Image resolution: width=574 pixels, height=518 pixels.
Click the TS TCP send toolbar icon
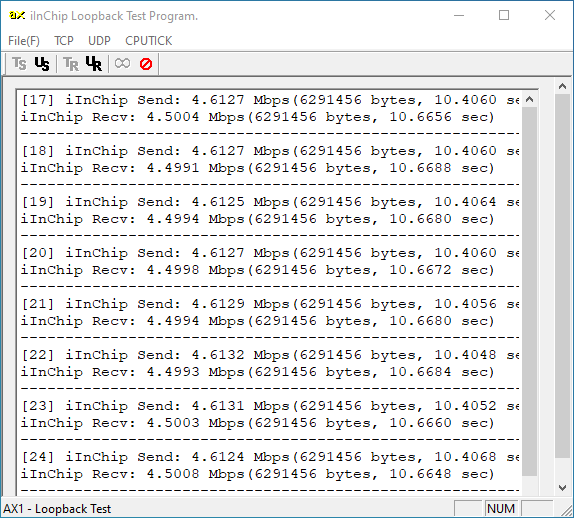(19, 64)
